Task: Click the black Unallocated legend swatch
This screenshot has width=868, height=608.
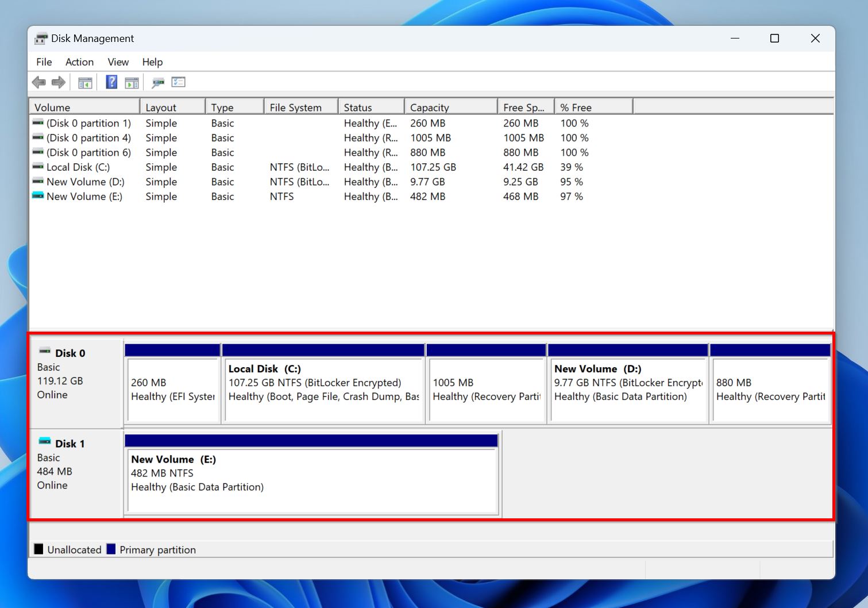Action: 38,549
